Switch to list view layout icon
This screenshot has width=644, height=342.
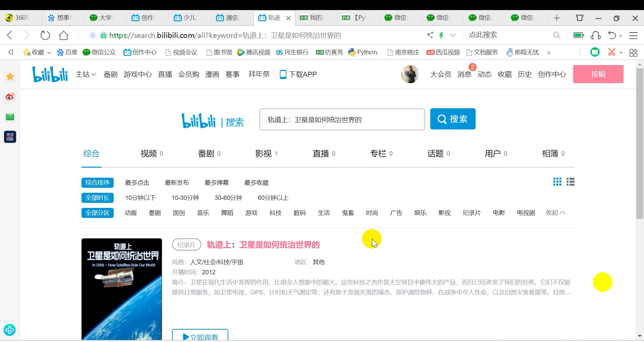click(570, 182)
